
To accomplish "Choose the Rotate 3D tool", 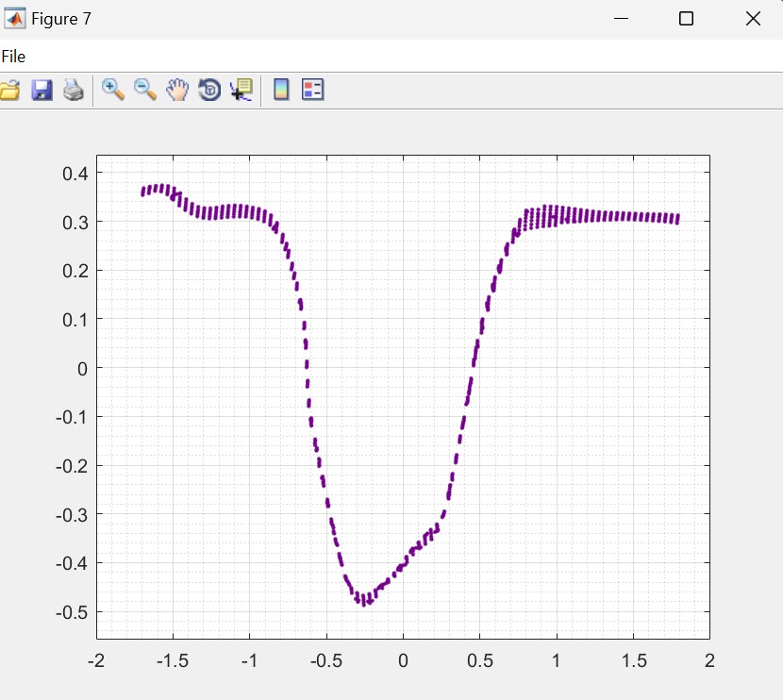I will (x=208, y=90).
